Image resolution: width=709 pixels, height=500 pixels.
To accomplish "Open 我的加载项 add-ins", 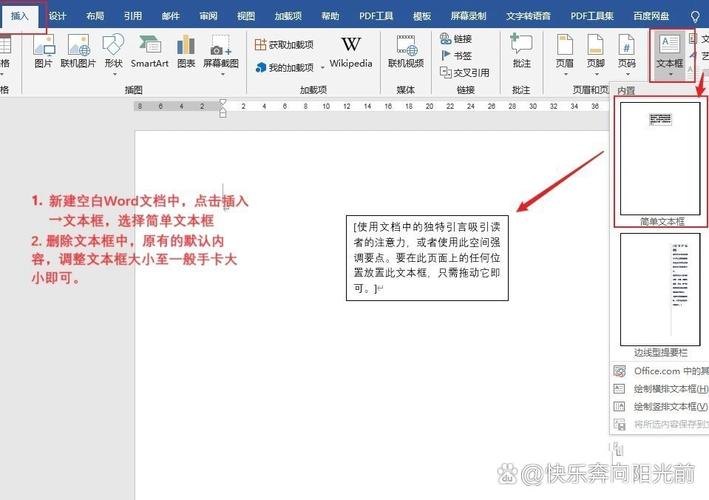I will [284, 67].
